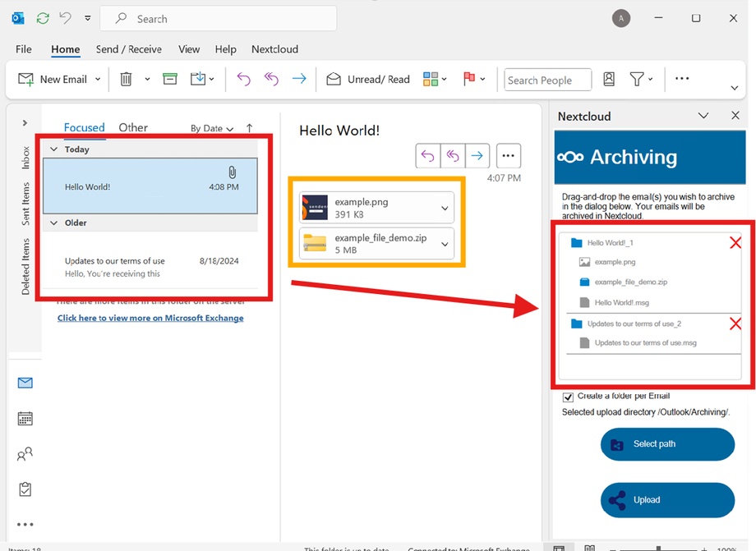Remove Hello World!_1 folder with red X
756x551 pixels.
tap(735, 242)
